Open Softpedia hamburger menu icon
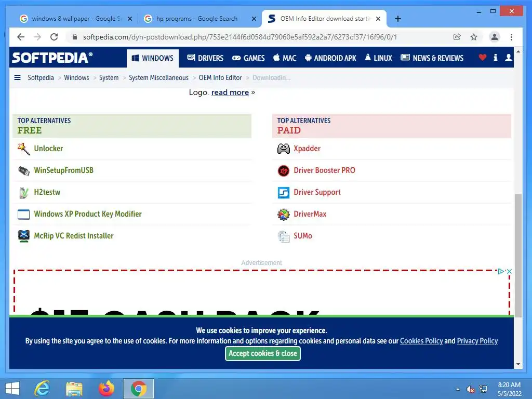 coord(17,78)
